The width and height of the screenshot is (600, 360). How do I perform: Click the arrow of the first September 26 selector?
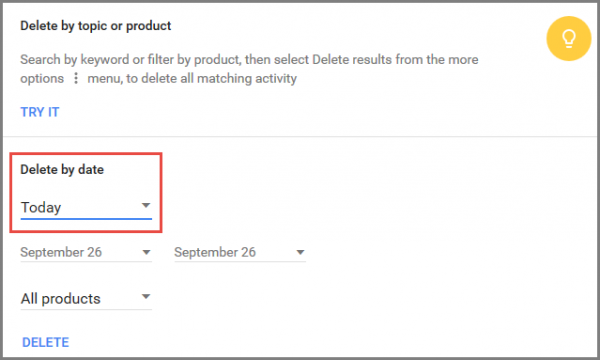tap(146, 252)
